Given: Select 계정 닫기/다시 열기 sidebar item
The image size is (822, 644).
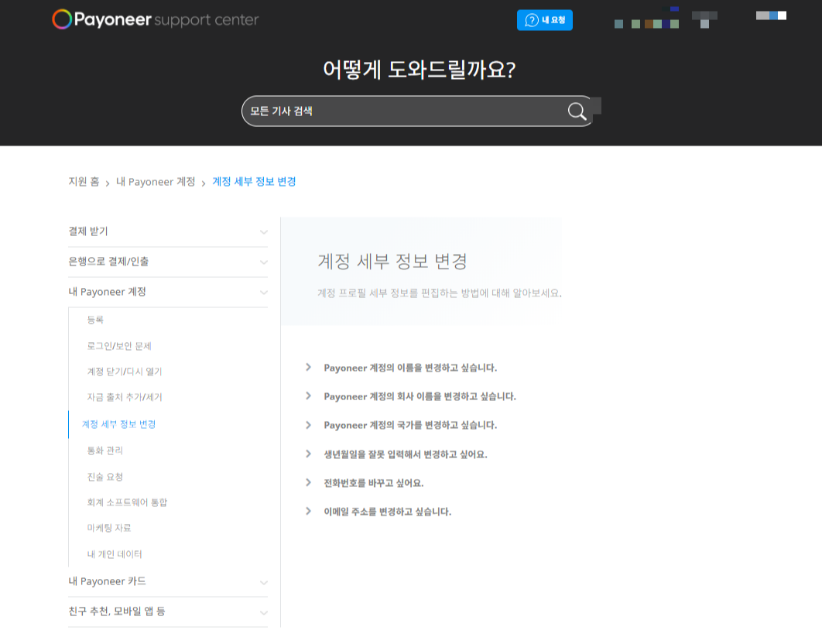Looking at the screenshot, I should (x=125, y=372).
